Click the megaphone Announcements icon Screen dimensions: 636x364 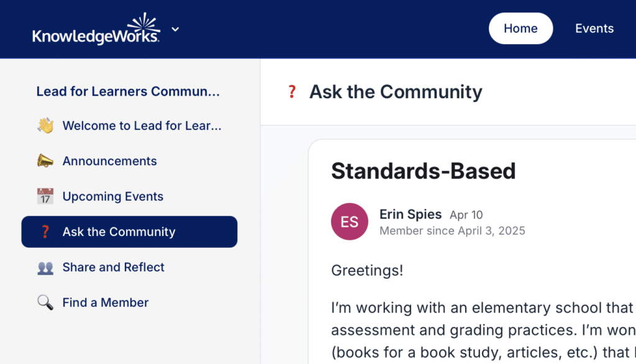point(45,161)
